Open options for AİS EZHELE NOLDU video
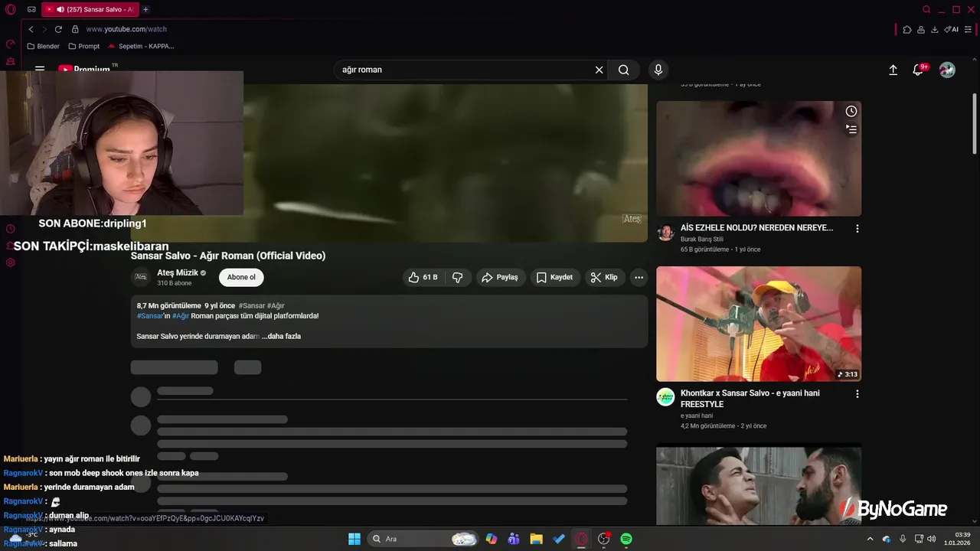 tap(857, 229)
